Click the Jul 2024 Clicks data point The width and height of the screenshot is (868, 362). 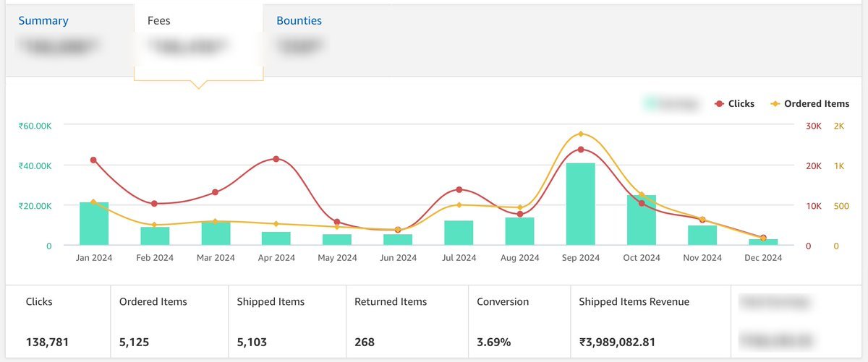click(459, 189)
